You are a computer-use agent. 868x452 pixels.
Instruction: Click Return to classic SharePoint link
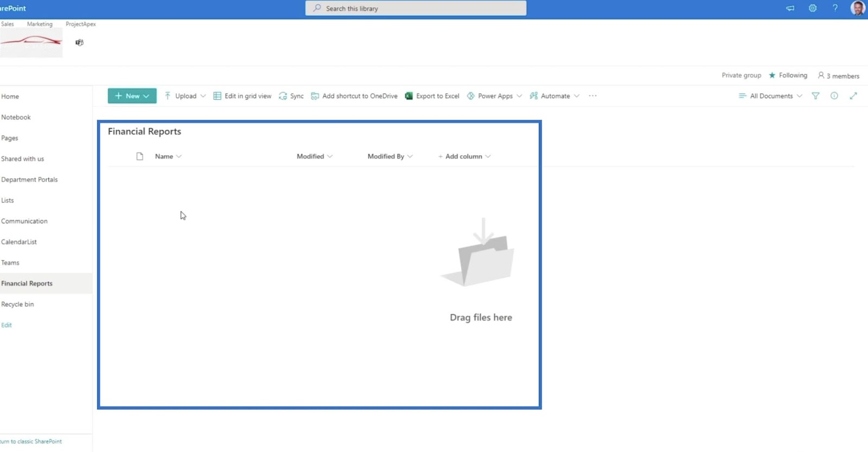pyautogui.click(x=31, y=441)
